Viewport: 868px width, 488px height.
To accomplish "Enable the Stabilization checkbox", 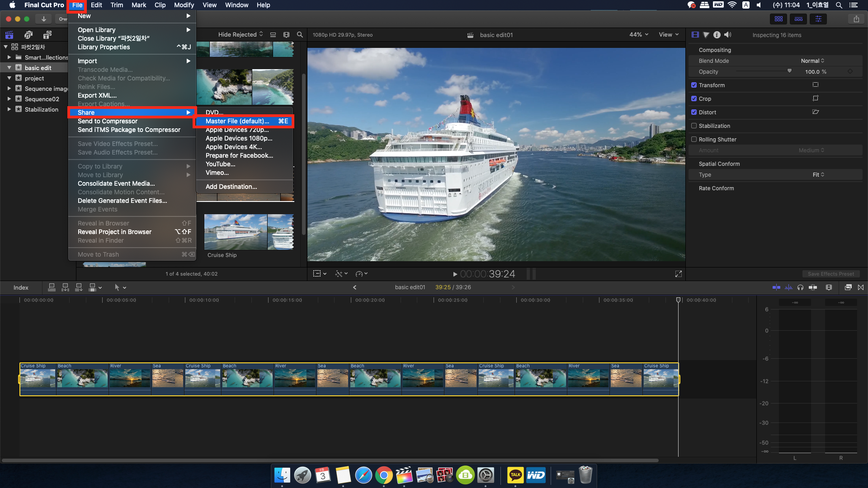I will [x=694, y=126].
